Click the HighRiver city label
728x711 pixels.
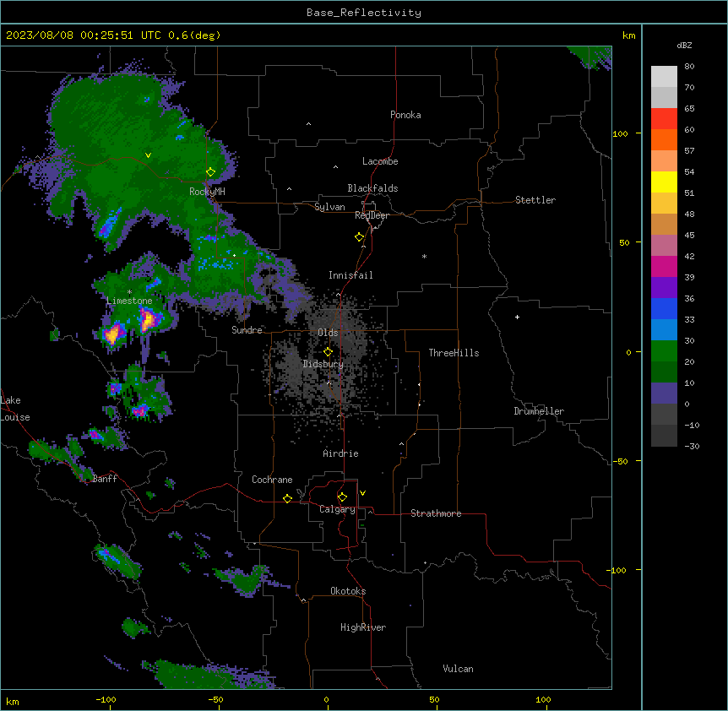(363, 627)
